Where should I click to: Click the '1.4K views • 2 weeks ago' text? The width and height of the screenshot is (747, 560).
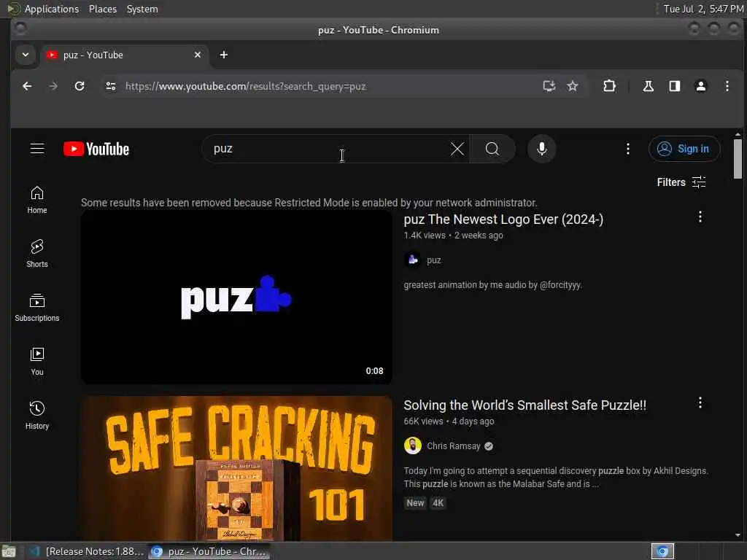tap(453, 236)
